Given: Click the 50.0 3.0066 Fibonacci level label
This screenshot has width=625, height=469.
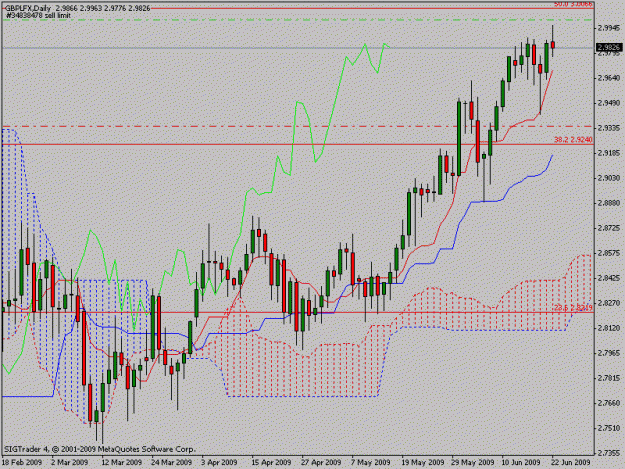Looking at the screenshot, I should click(x=573, y=4).
